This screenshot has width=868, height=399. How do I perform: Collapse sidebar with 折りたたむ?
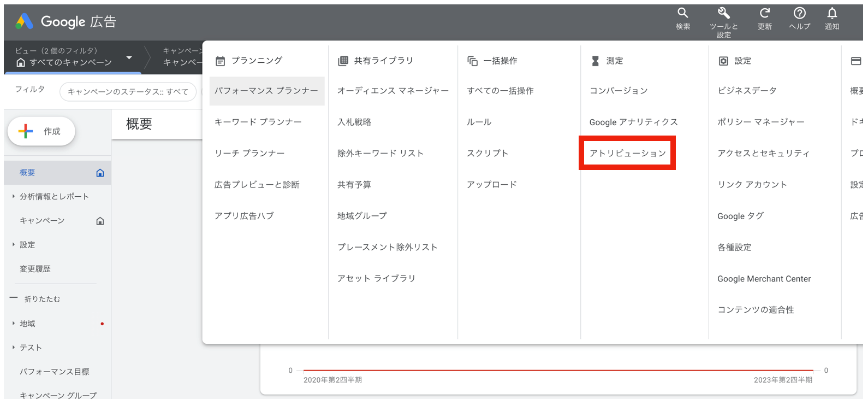click(x=35, y=299)
